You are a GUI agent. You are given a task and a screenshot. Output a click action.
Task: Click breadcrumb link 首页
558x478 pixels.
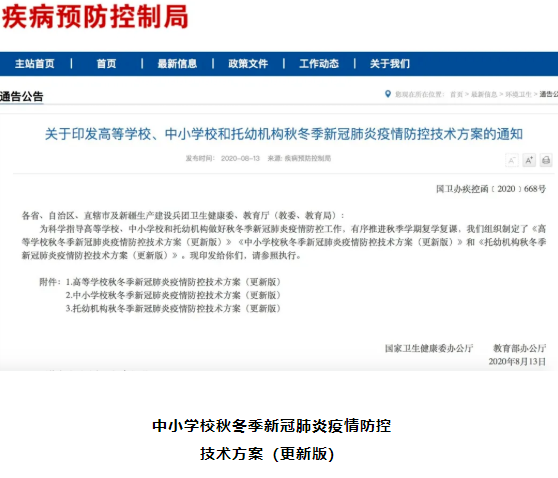point(457,94)
